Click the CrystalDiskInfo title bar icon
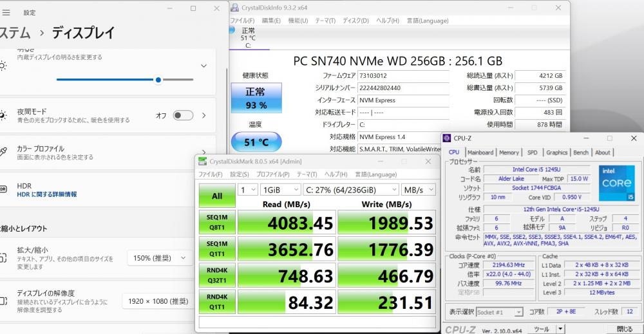The image size is (644, 334). coord(234,7)
